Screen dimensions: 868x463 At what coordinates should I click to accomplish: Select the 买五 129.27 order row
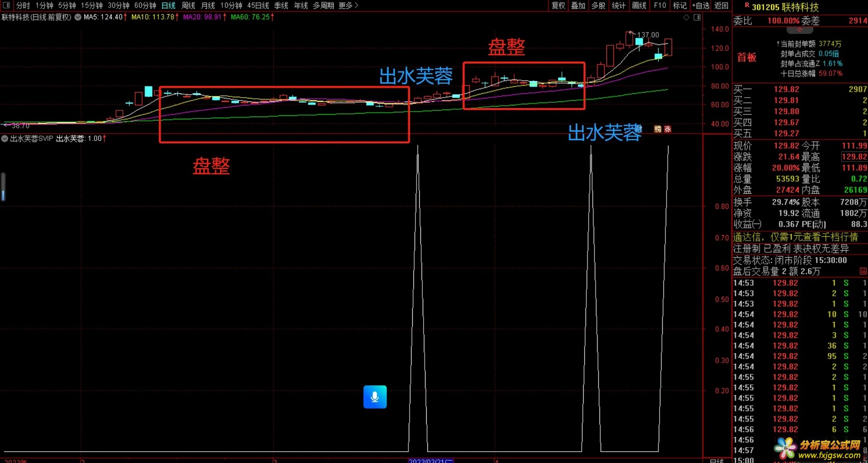(x=800, y=133)
